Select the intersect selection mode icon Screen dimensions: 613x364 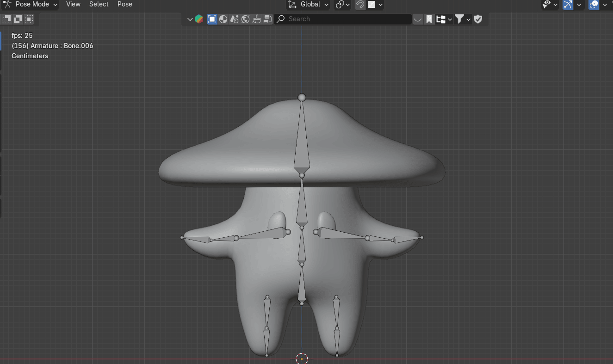coord(29,19)
